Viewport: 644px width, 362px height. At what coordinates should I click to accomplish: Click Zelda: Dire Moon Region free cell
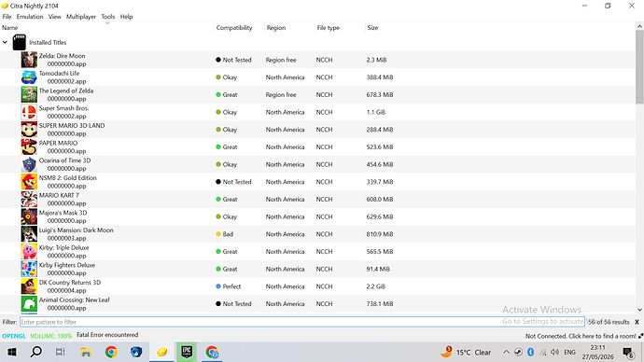(281, 60)
